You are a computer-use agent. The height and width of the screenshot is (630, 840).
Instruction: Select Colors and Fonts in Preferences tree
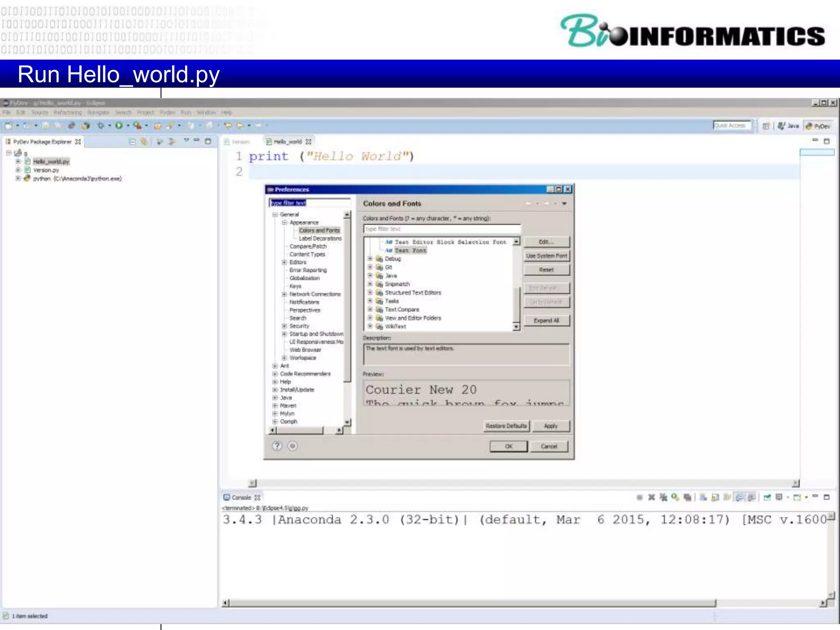click(319, 231)
